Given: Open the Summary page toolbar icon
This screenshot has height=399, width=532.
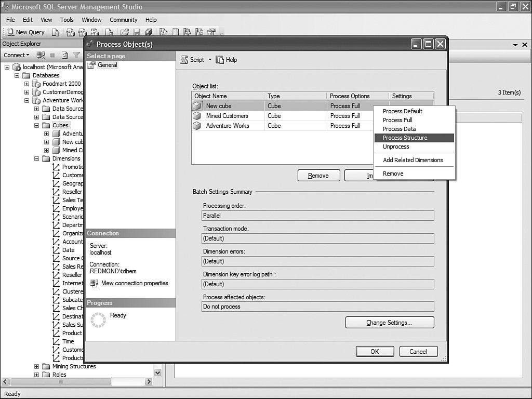Looking at the screenshot, I should (x=175, y=32).
